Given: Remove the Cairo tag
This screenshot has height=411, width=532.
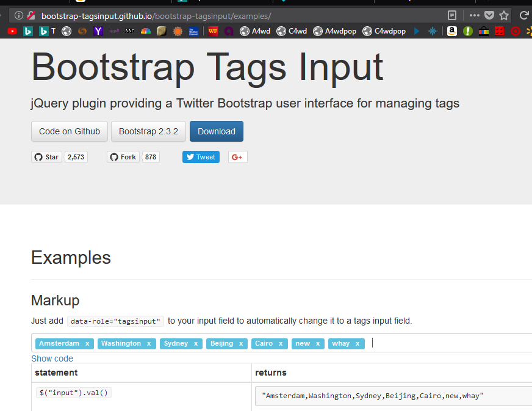Looking at the screenshot, I should pos(281,344).
